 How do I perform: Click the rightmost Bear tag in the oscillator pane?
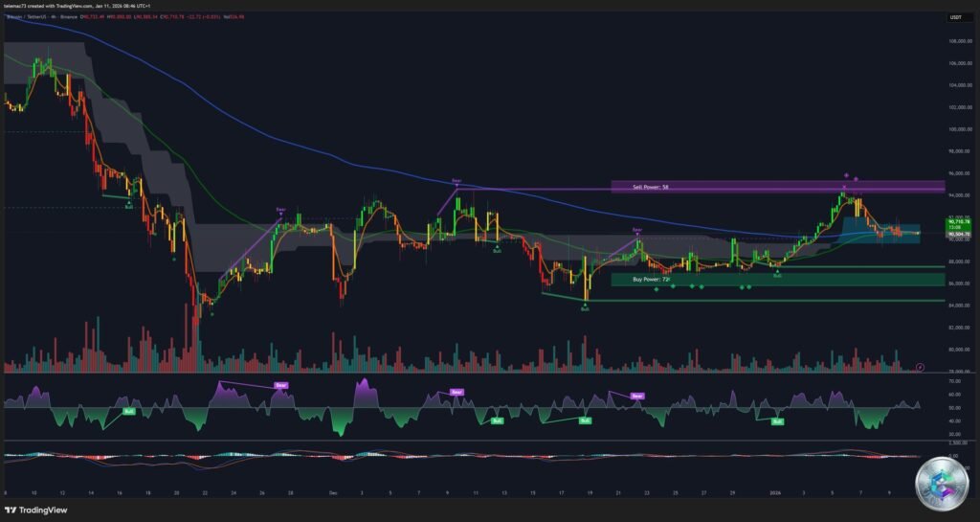[x=637, y=395]
